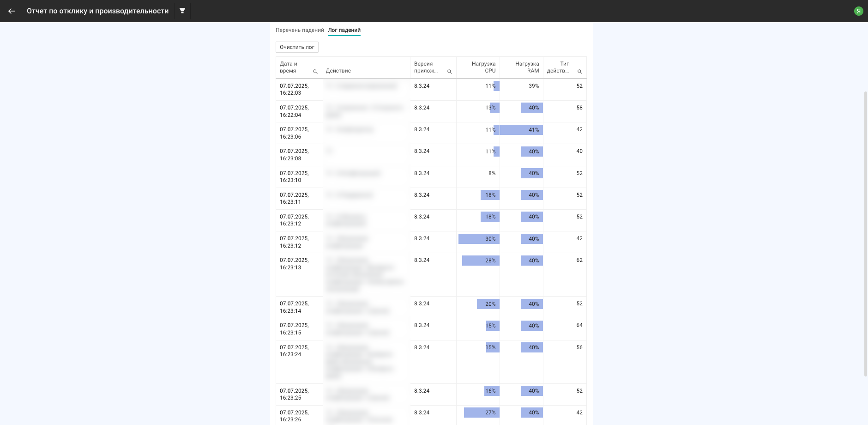This screenshot has height=425, width=868.
Task: Click the green user avatar
Action: click(x=858, y=11)
